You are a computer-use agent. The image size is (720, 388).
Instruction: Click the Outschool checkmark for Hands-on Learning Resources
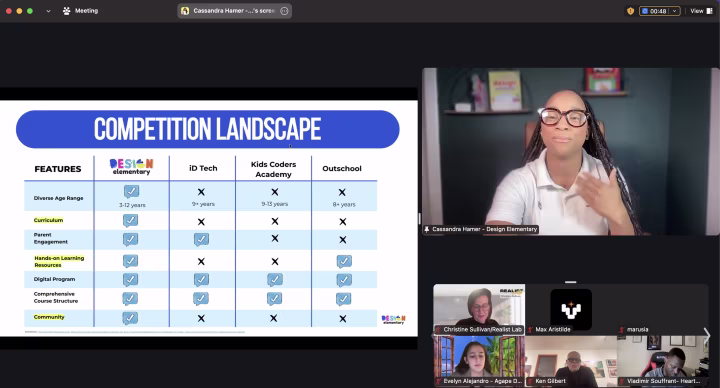tap(344, 261)
